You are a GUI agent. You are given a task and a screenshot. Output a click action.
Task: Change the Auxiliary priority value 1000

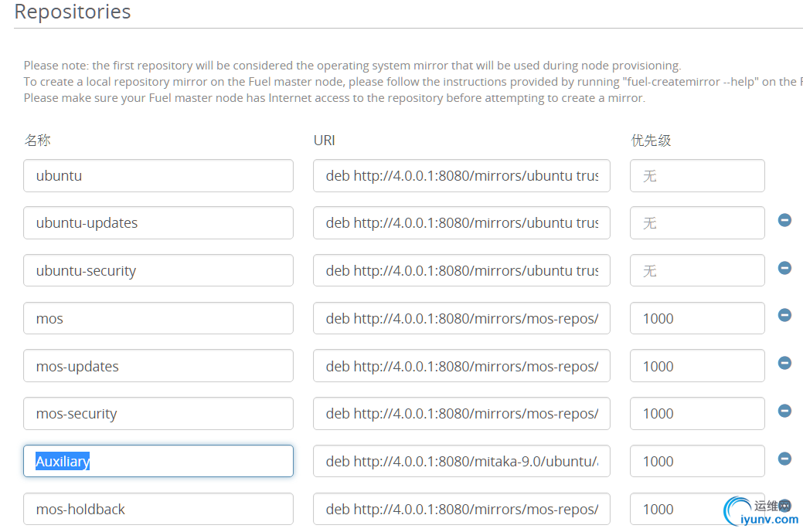[x=697, y=461]
